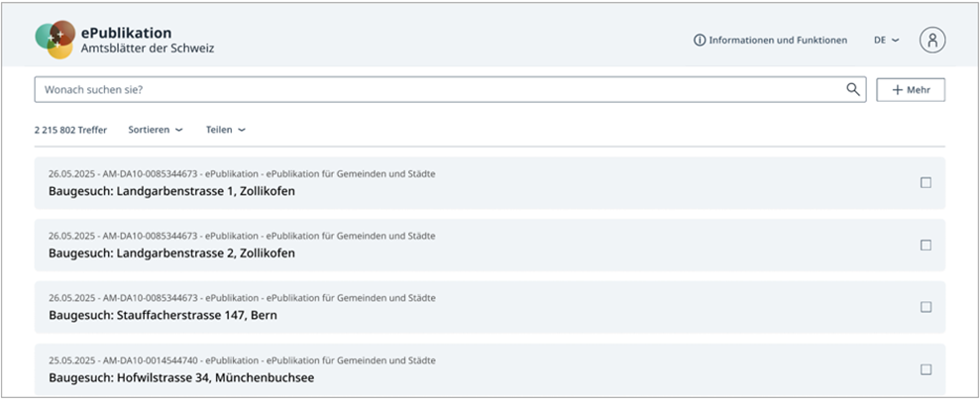Click the plus icon beside Mehr
Viewport: 980px width, 400px height.
point(897,90)
